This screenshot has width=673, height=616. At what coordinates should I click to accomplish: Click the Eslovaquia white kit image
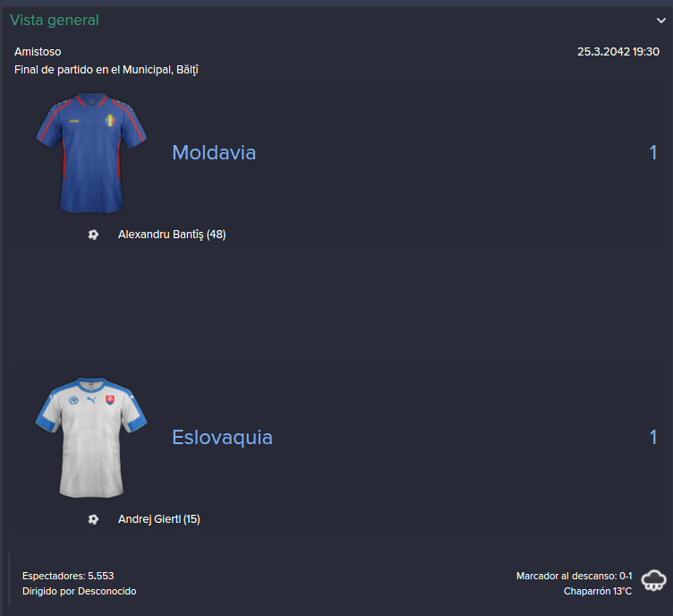(x=91, y=438)
